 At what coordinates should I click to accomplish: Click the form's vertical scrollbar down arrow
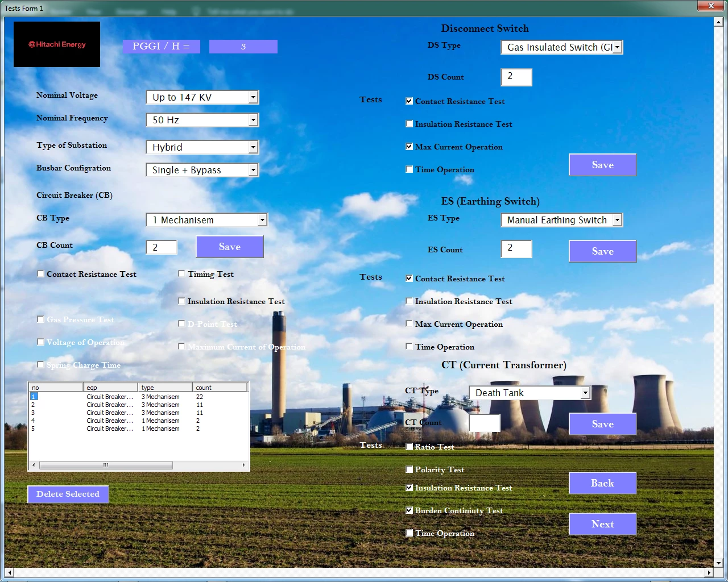(x=718, y=563)
